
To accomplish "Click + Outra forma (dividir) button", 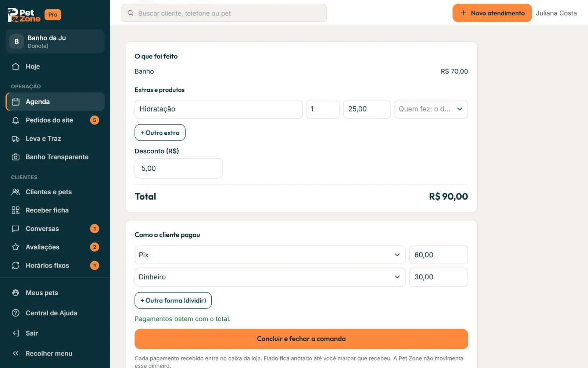I will [x=173, y=300].
